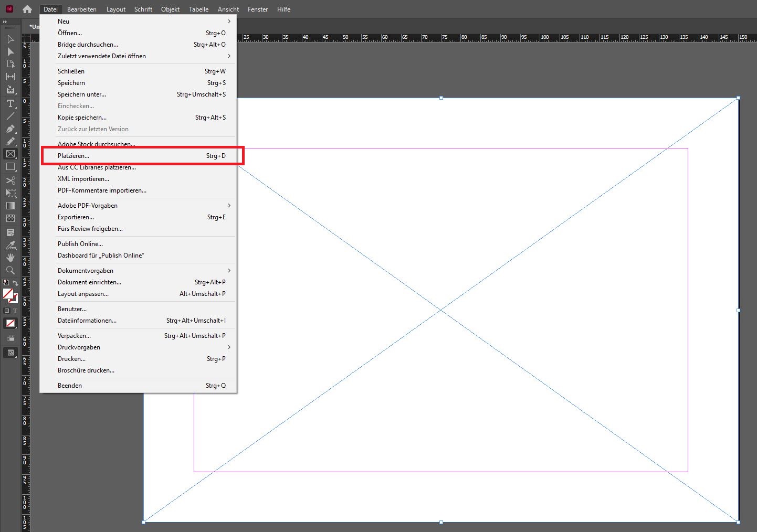The width and height of the screenshot is (757, 532).
Task: Select the Hand tool
Action: point(10,258)
